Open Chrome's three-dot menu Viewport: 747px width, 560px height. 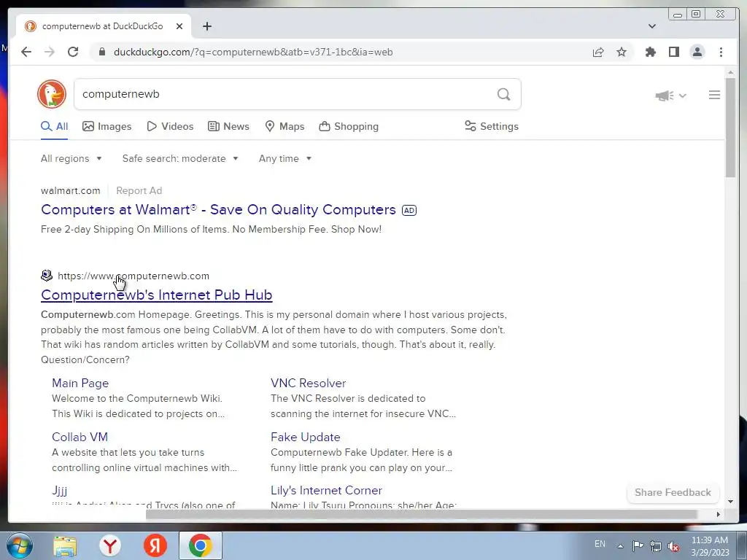(721, 52)
